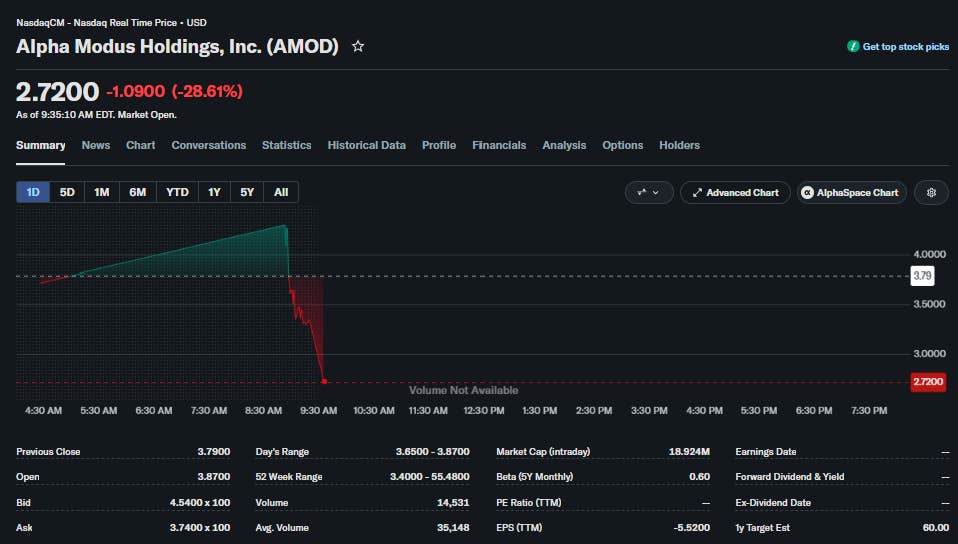Screen dimensions: 958x544
Task: Open the Holders tab
Action: tap(679, 145)
